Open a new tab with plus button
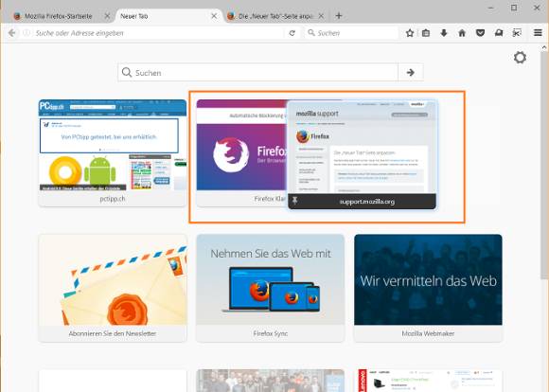 [x=339, y=16]
